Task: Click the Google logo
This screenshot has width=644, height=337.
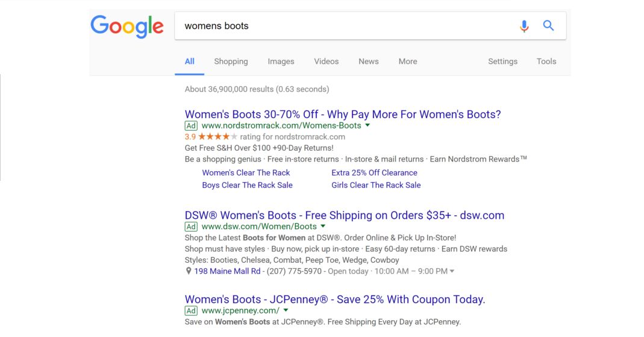Action: coord(127,26)
